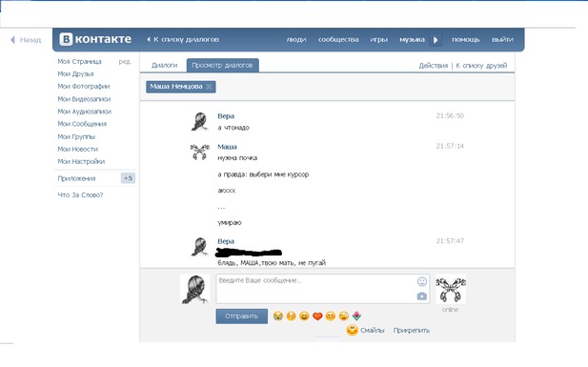Insert the tulip flower emoji
Image resolution: width=588 pixels, height=367 pixels.
coord(356,316)
